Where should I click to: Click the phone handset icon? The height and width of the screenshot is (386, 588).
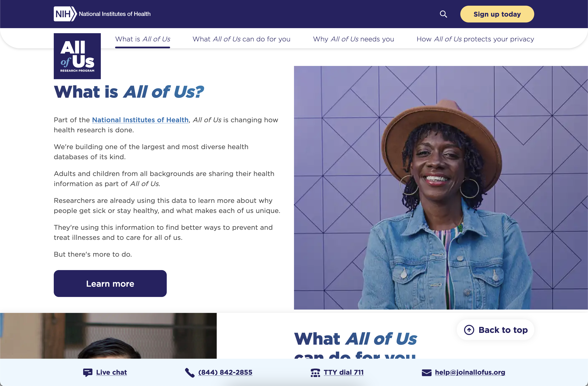click(189, 372)
